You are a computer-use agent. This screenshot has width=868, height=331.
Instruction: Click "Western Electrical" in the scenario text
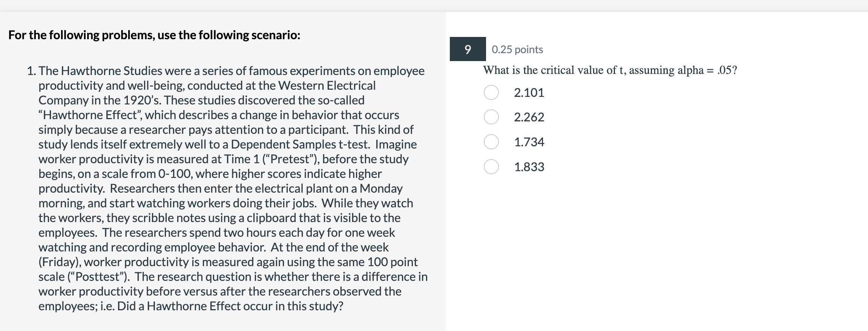point(327,86)
